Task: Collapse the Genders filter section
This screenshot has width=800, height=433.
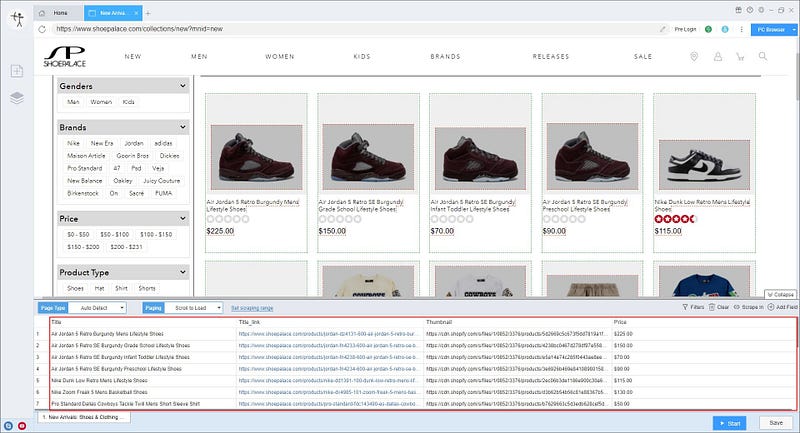Action: click(x=183, y=86)
